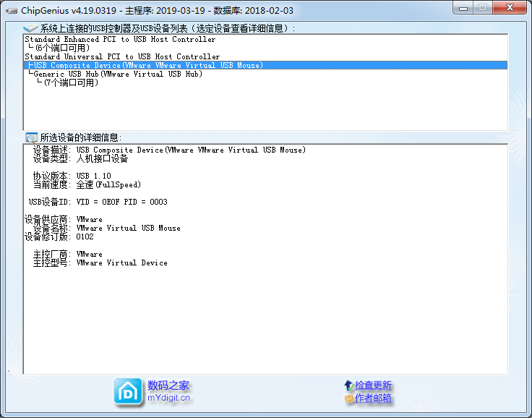Click the 所选设备的详细信息 heading
Viewport: 532px width, 418px height.
pyautogui.click(x=81, y=137)
